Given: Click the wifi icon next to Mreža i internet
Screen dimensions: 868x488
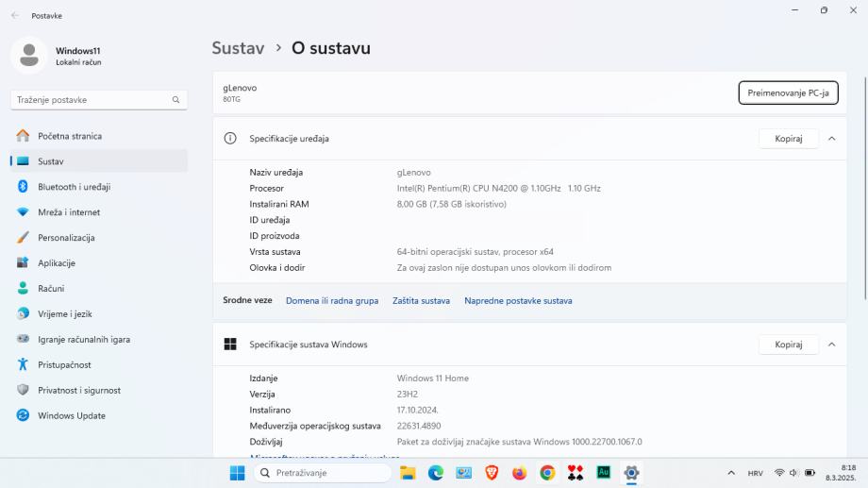Looking at the screenshot, I should click(x=23, y=212).
